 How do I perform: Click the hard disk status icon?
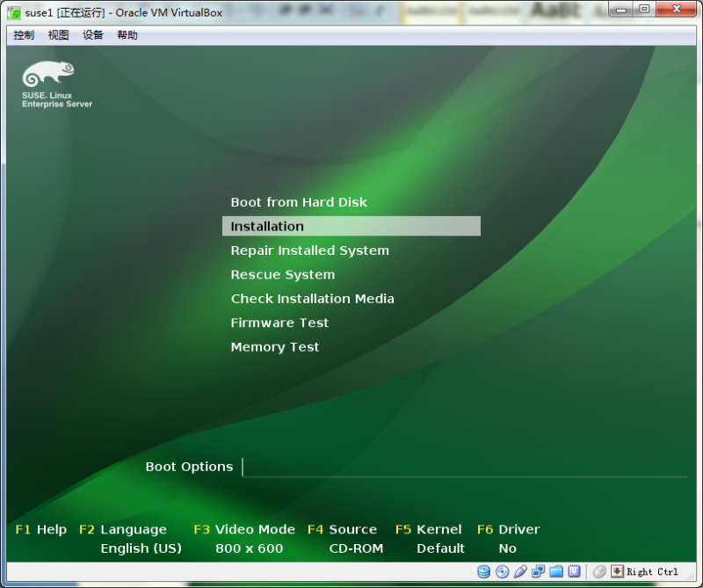point(483,571)
